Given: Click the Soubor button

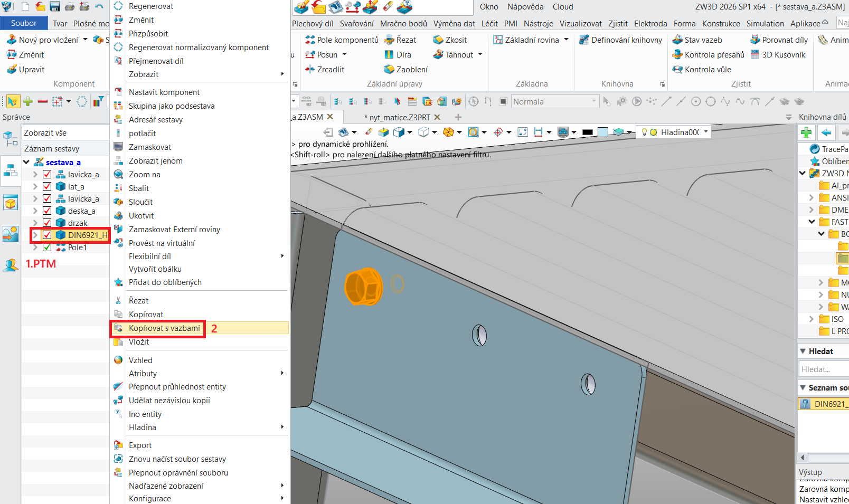Looking at the screenshot, I should 24,23.
